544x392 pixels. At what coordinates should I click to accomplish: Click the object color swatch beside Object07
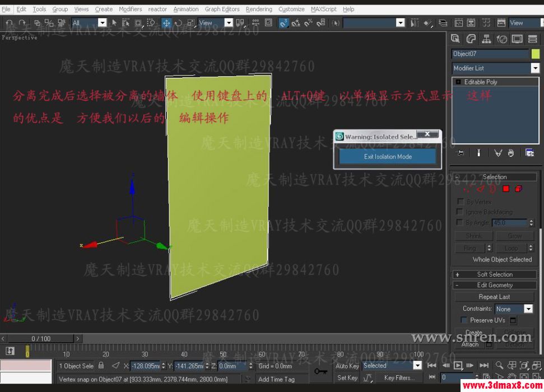tap(537, 53)
